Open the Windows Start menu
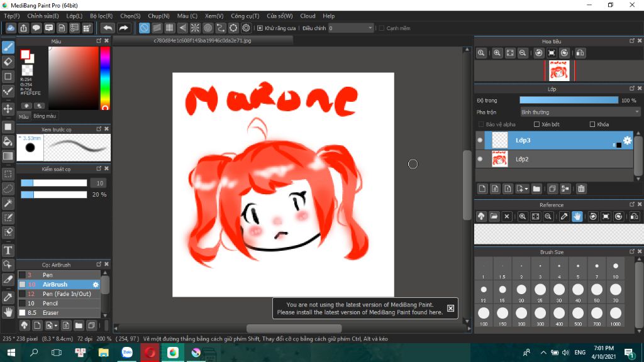644x362 pixels. [11, 353]
